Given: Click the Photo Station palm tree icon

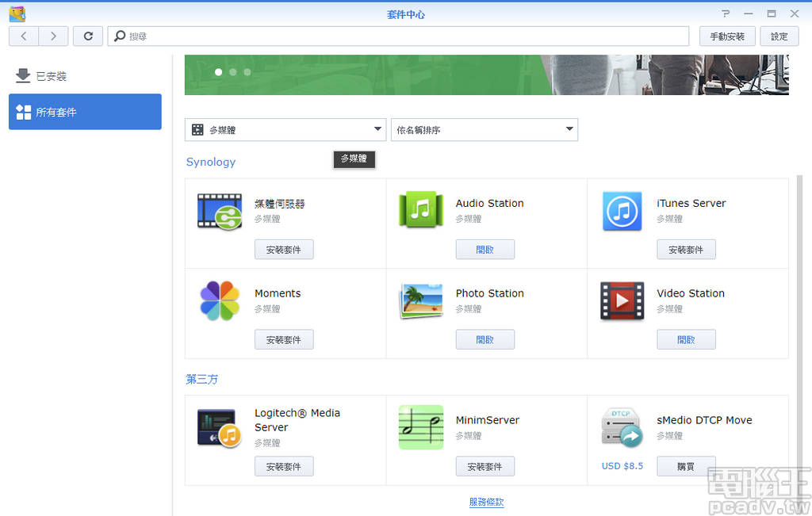Looking at the screenshot, I should 420,301.
